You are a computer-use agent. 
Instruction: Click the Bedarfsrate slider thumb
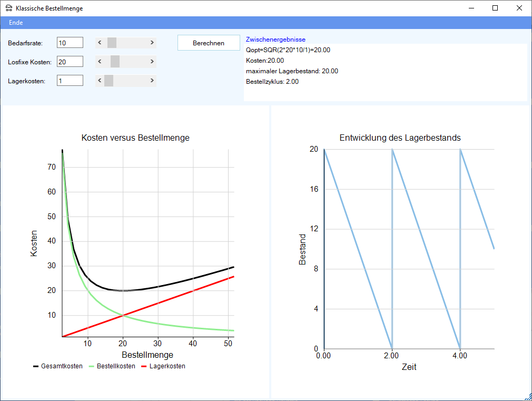pos(112,43)
